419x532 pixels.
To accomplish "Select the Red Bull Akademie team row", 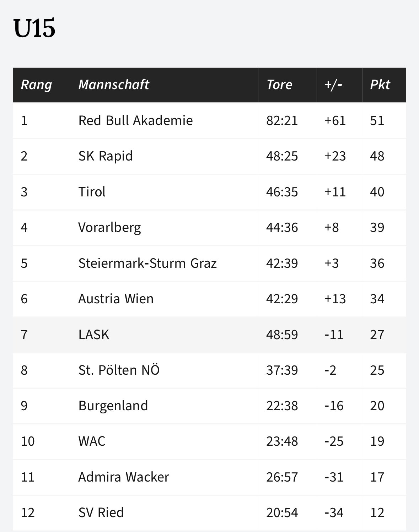I will coord(209,120).
